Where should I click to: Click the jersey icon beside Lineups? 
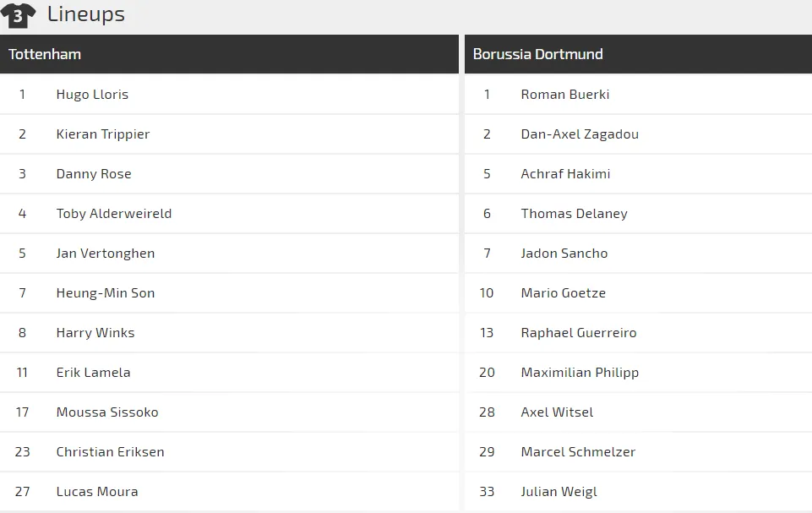(19, 15)
